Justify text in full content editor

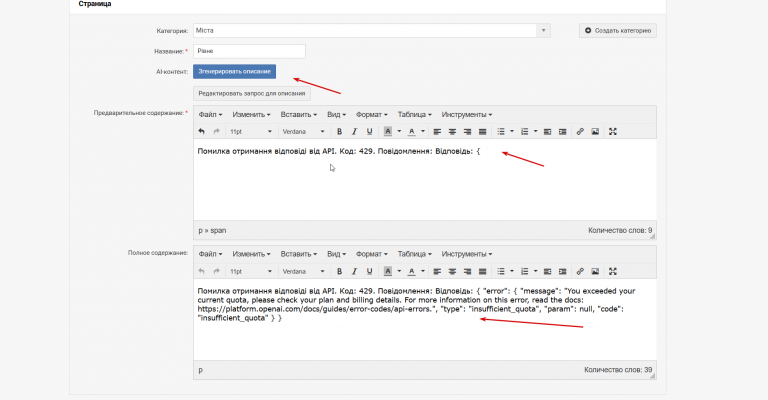(x=482, y=271)
